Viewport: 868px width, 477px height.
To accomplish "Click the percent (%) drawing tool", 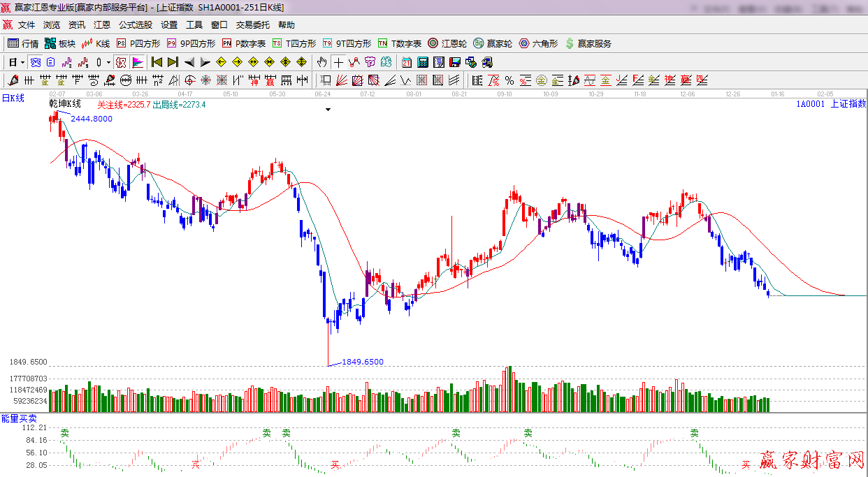I will point(509,80).
